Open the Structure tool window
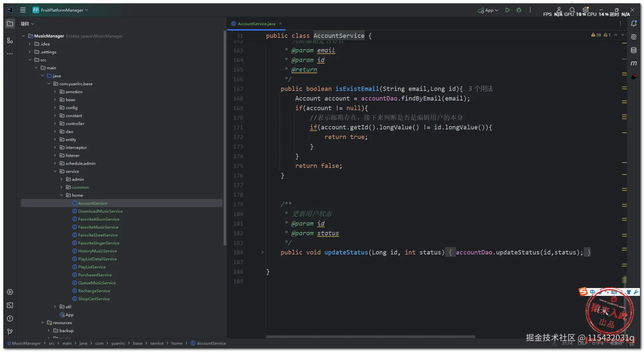 tap(10, 40)
